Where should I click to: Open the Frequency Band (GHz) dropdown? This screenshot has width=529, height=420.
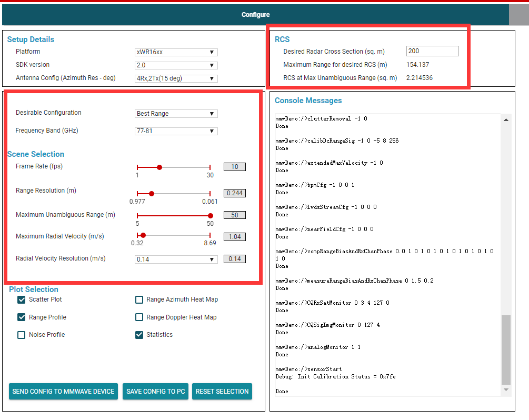176,131
